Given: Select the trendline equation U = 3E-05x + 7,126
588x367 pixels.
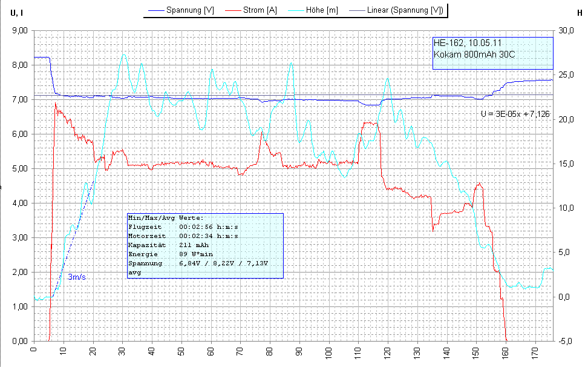Looking at the screenshot, I should [x=515, y=113].
